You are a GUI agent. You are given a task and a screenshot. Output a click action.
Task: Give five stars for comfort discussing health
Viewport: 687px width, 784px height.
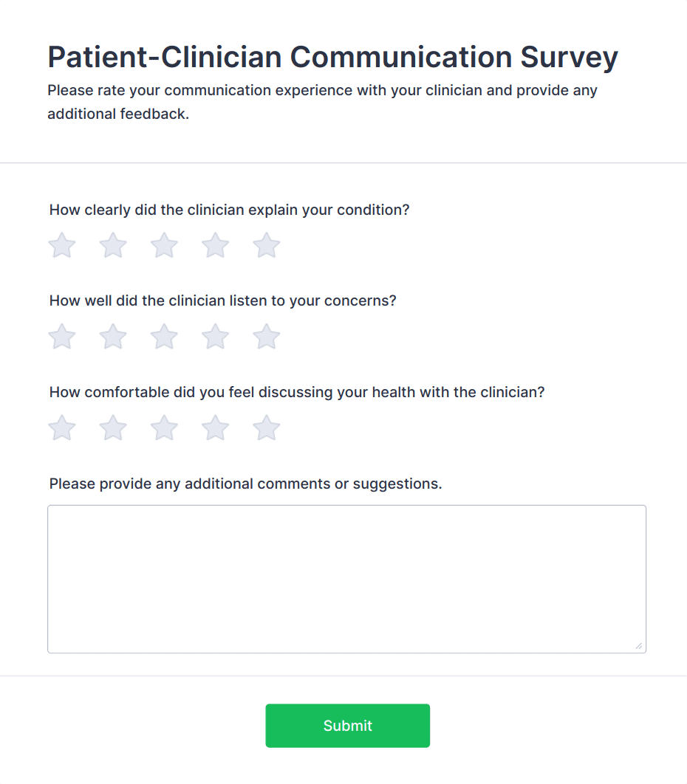coord(267,428)
